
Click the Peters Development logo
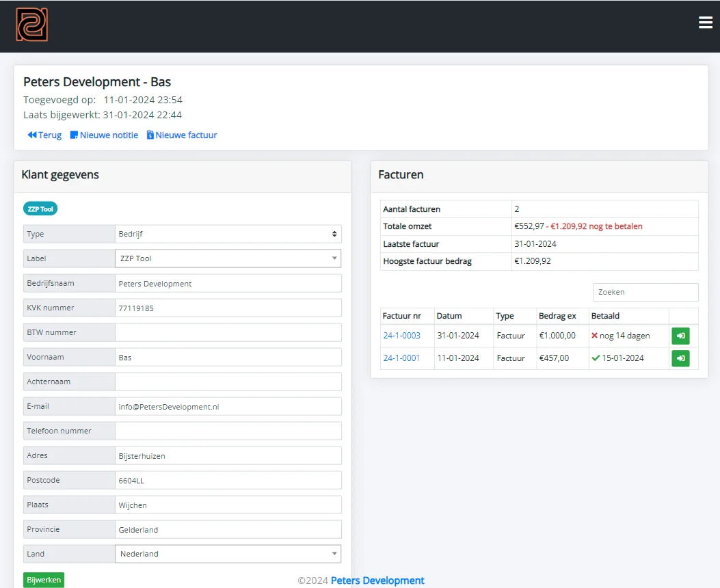click(31, 25)
